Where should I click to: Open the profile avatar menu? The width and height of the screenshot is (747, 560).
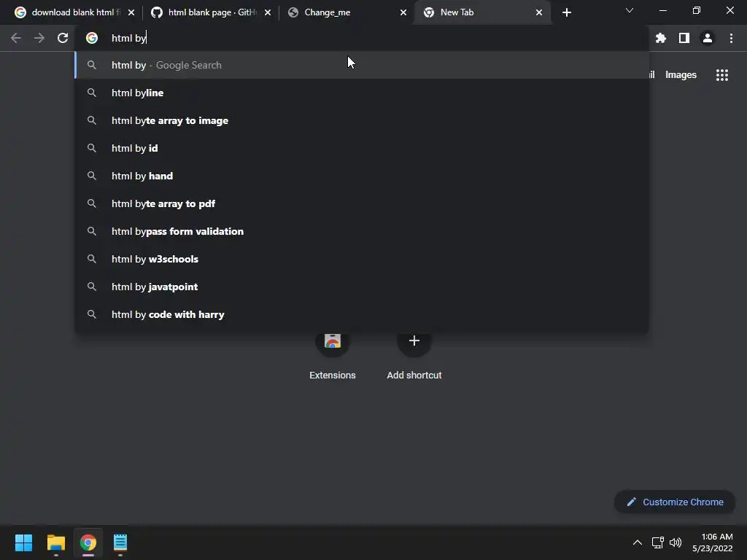coord(708,38)
